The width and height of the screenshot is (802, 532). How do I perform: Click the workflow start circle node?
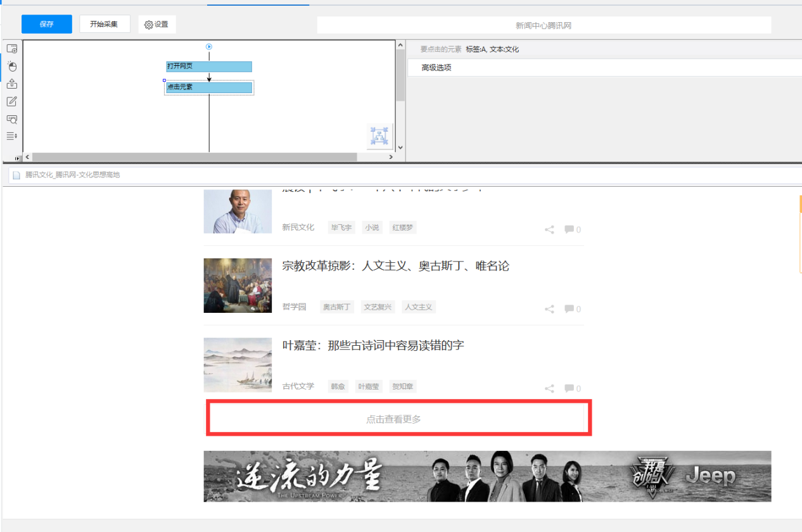(x=209, y=46)
